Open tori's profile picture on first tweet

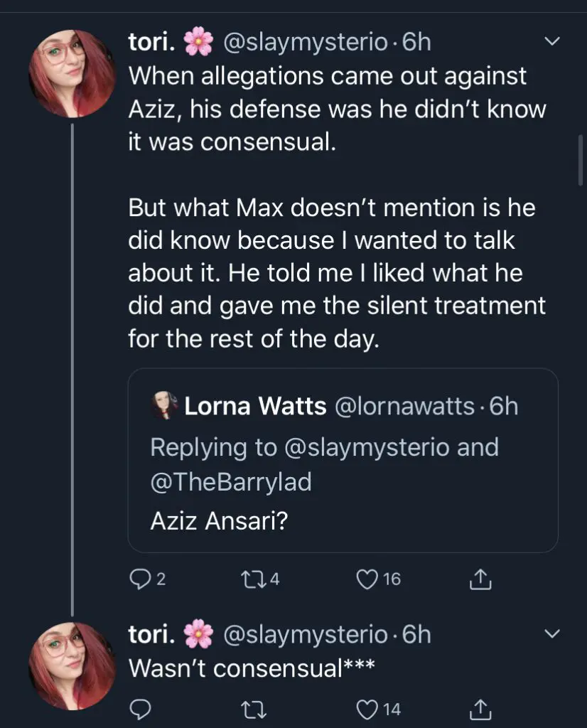coord(72,73)
